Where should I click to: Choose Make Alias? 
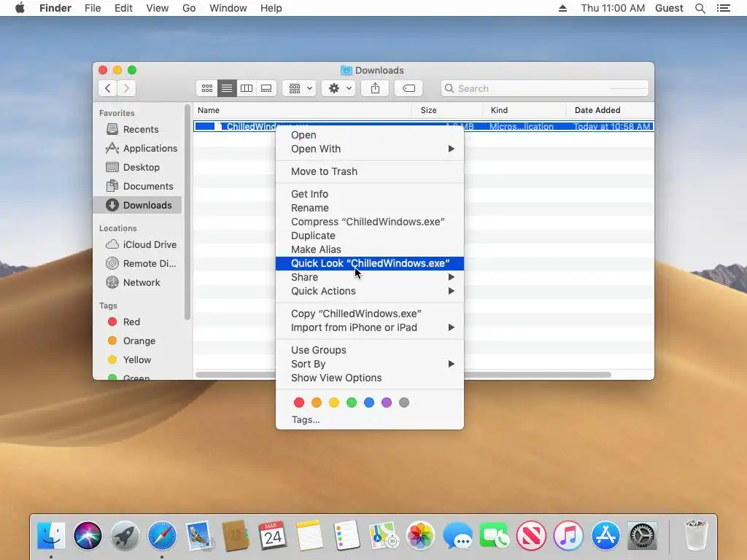point(370,249)
